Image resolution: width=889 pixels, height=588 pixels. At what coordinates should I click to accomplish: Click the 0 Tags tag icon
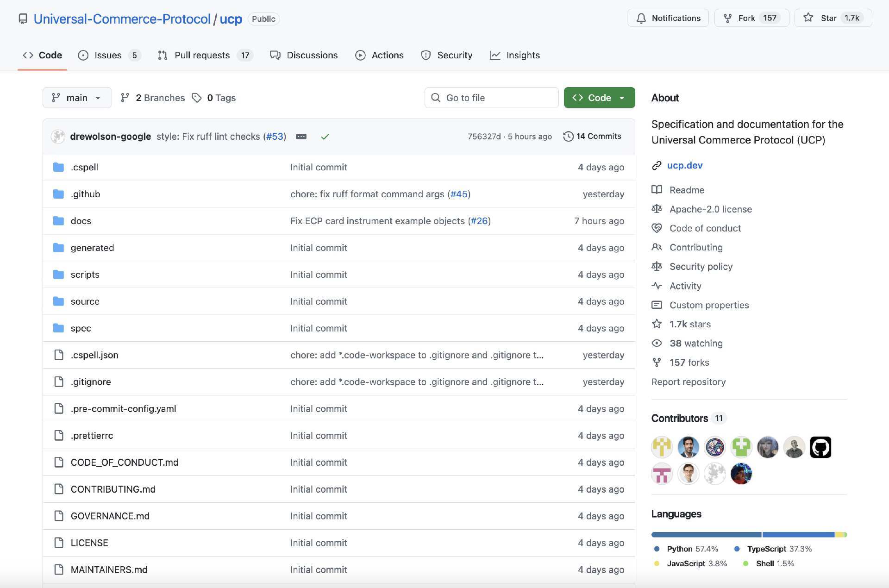197,98
